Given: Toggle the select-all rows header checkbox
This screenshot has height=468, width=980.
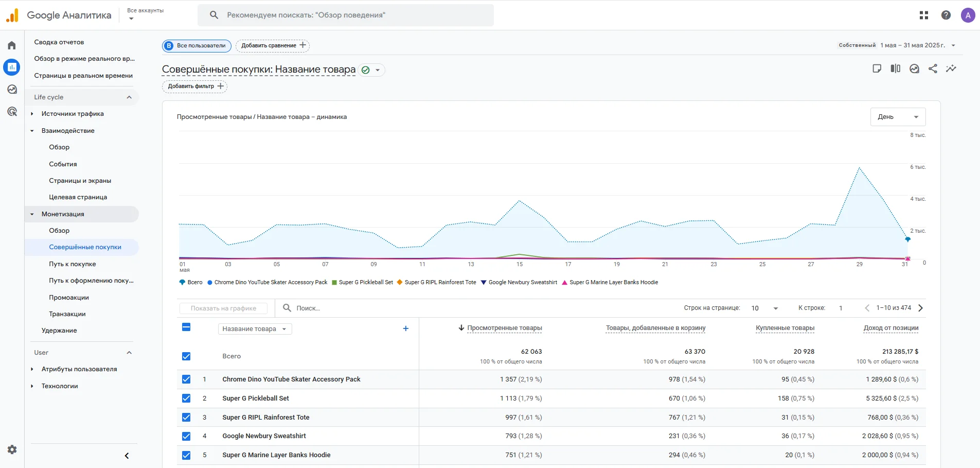Looking at the screenshot, I should pyautogui.click(x=186, y=327).
